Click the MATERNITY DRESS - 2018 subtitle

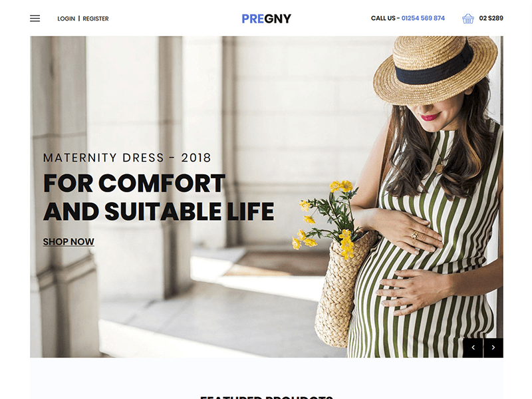(x=127, y=158)
